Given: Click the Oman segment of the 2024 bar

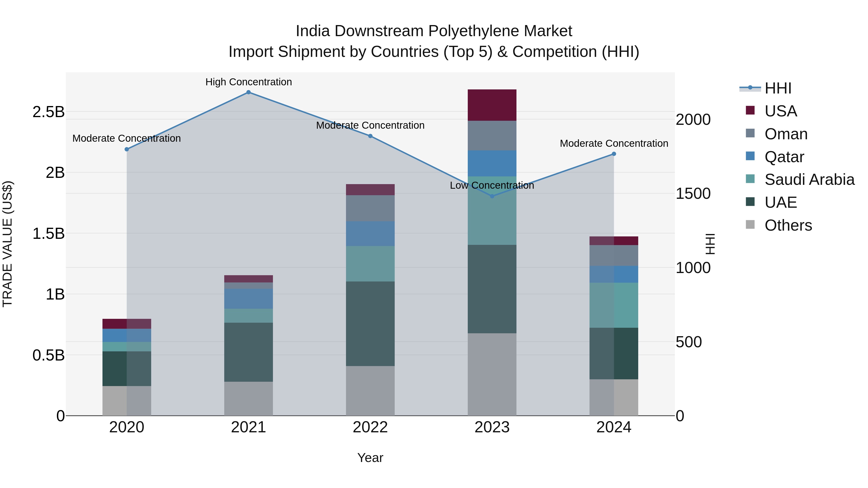Looking at the screenshot, I should click(x=614, y=256).
